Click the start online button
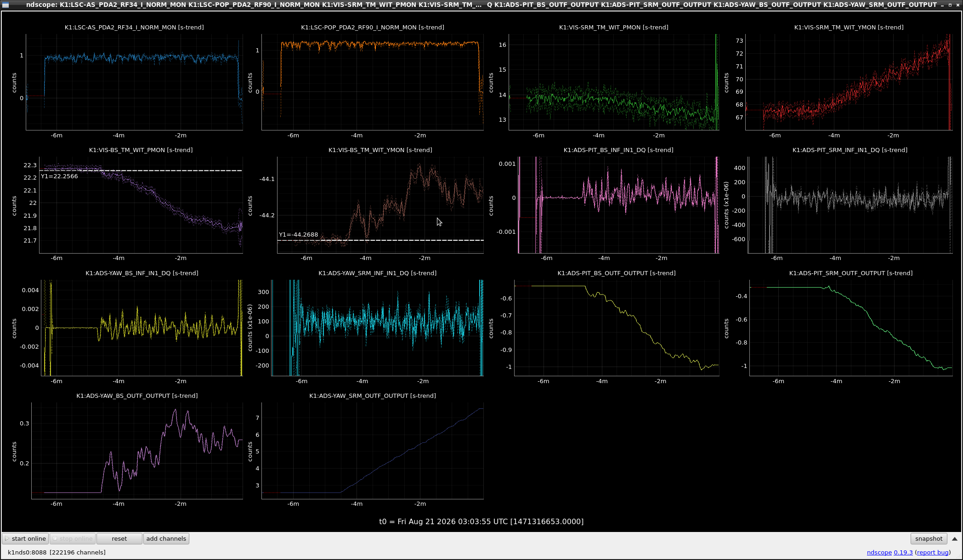This screenshot has height=560, width=963. 25,538
